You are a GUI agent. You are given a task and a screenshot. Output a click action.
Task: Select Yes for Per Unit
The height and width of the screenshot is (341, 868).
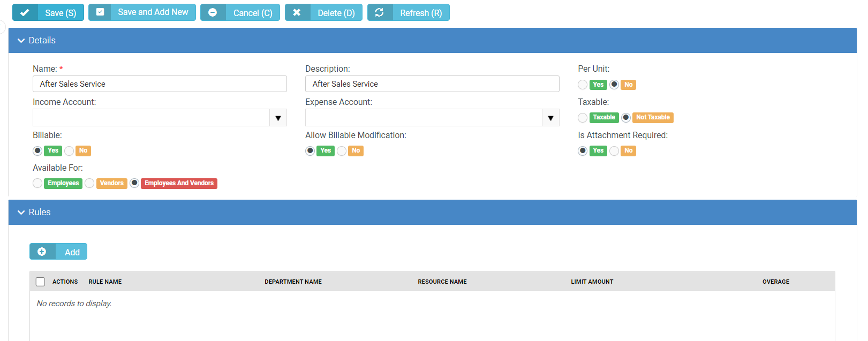583,85
